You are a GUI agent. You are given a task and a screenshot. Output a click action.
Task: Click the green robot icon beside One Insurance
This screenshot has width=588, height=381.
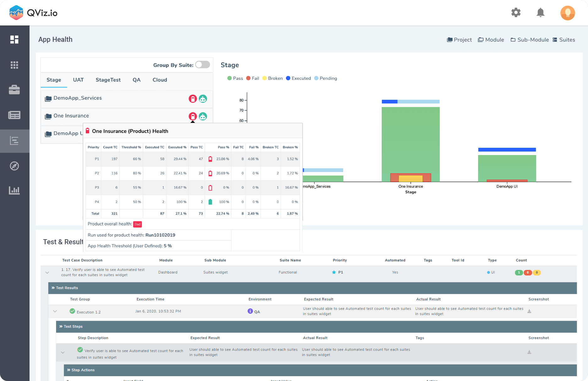[x=203, y=116]
